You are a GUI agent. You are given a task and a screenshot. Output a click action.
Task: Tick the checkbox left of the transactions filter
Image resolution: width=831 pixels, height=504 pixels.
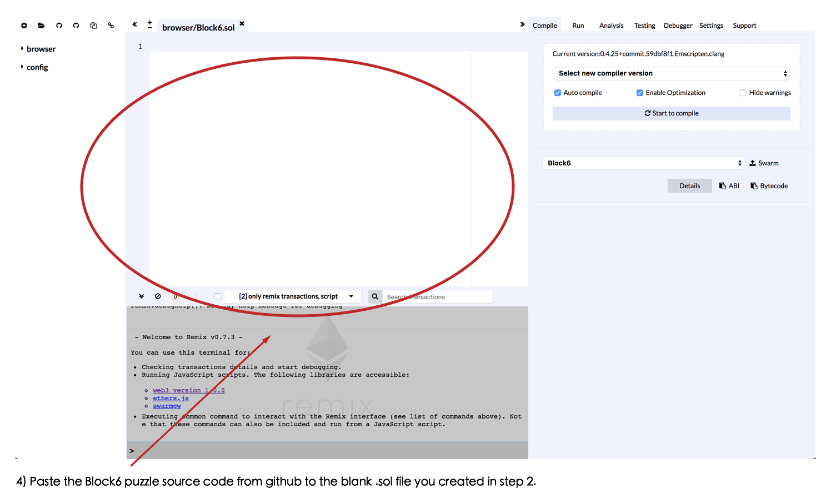point(218,296)
